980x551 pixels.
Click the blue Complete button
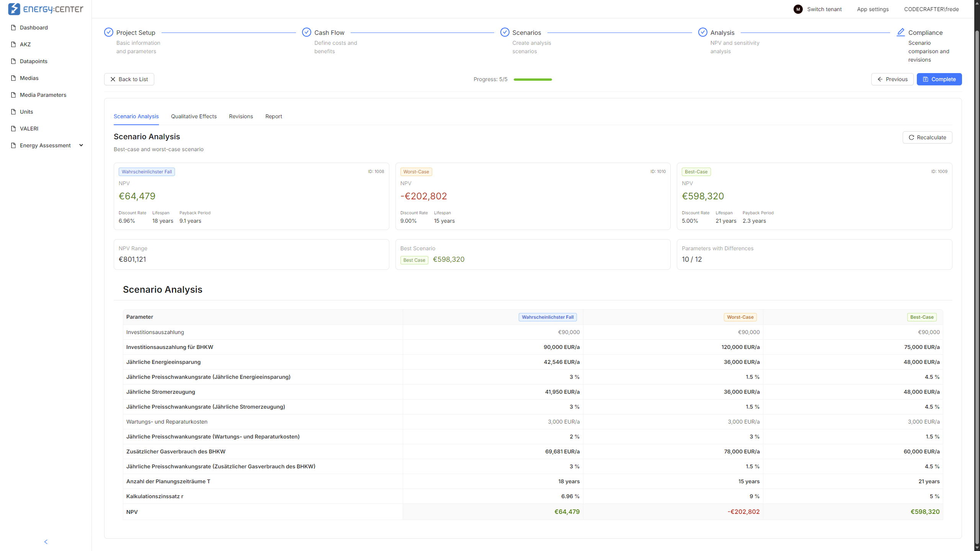(x=939, y=79)
